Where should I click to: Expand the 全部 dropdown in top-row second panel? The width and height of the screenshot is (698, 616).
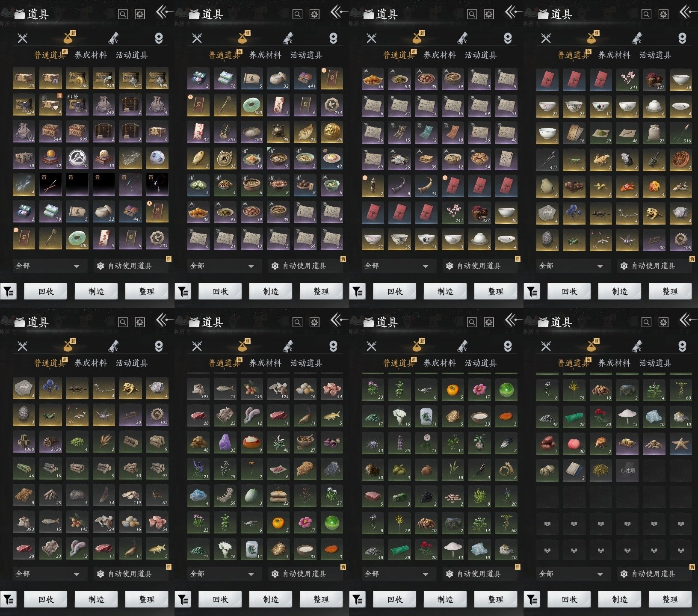224,266
